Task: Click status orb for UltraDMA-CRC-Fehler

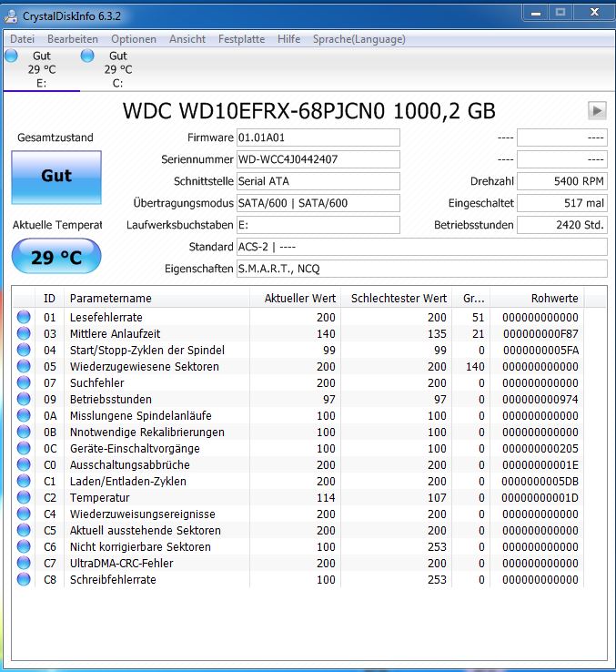Action: 24,563
